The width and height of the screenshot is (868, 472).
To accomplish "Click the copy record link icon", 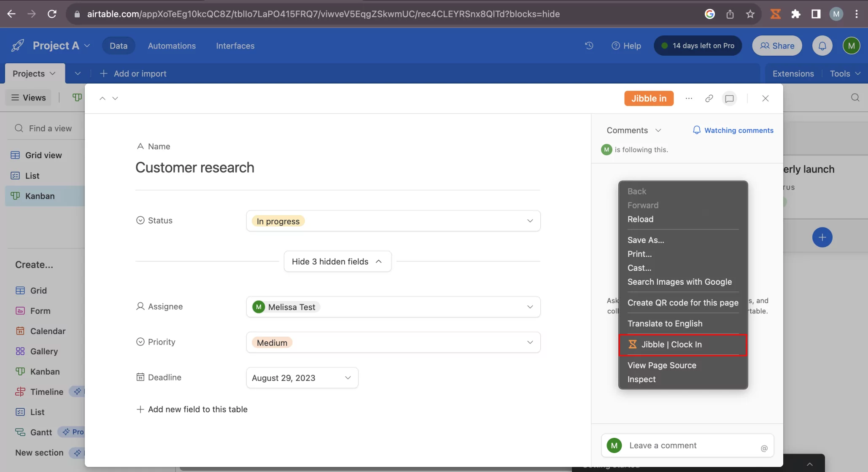I will click(709, 98).
